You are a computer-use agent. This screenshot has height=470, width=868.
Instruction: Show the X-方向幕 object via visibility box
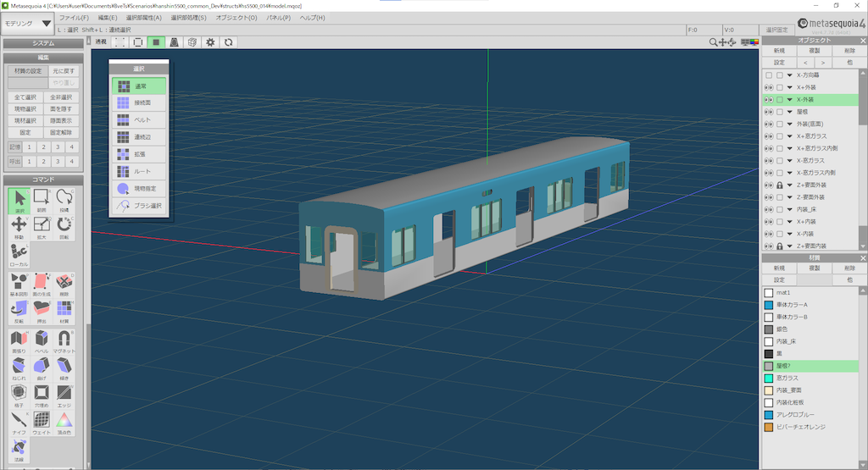pos(768,75)
